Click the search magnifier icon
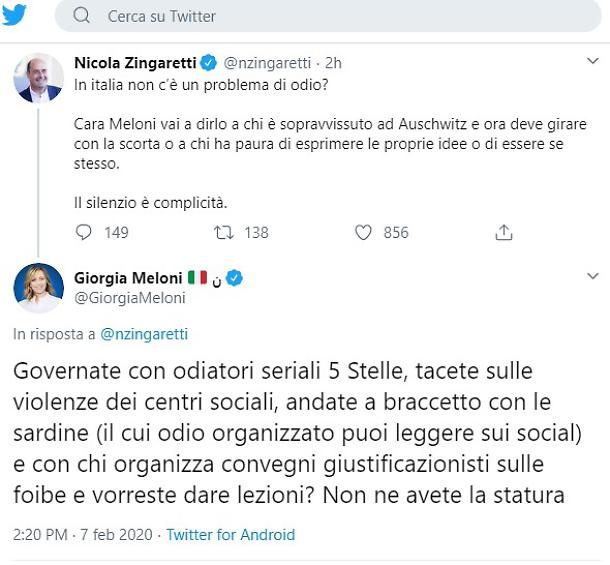The image size is (610, 565). tap(82, 16)
